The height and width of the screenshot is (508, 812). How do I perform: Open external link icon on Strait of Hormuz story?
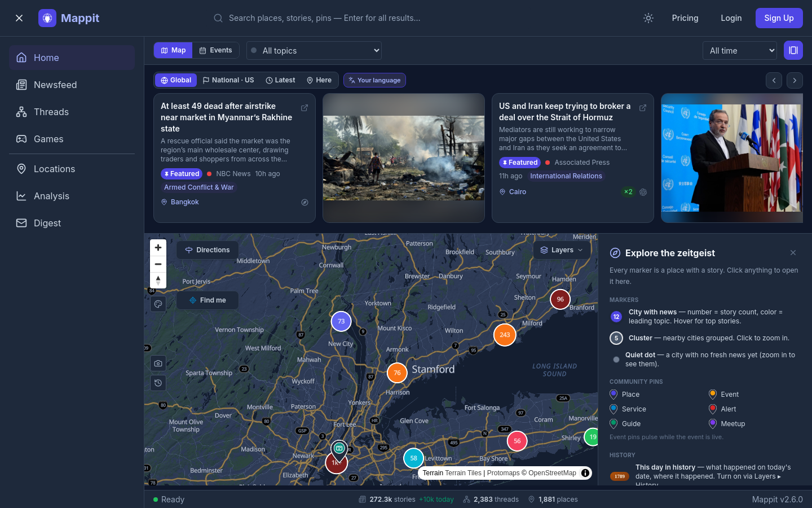pos(643,108)
